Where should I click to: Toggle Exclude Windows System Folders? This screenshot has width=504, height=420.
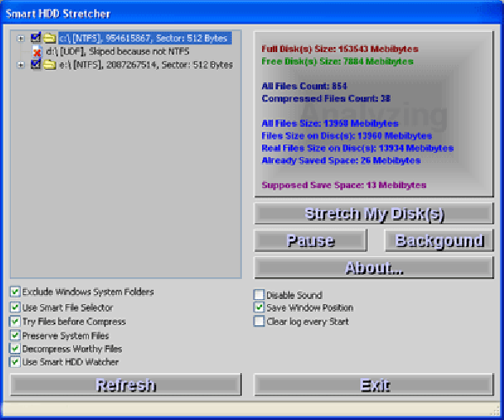pyautogui.click(x=15, y=291)
